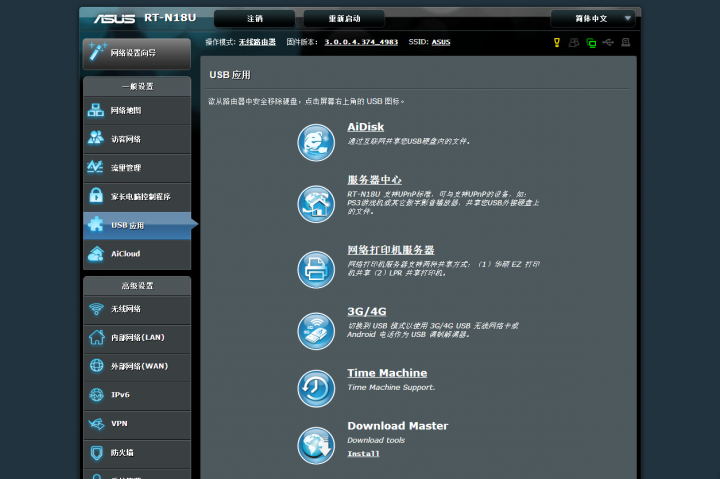
Task: Click the yellow light bulb status icon
Action: (x=557, y=43)
